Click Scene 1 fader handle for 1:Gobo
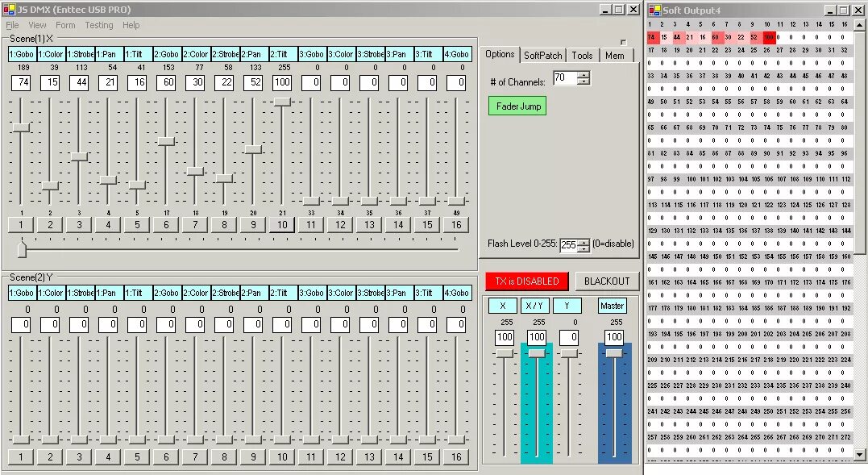Image resolution: width=868 pixels, height=475 pixels. [x=21, y=127]
